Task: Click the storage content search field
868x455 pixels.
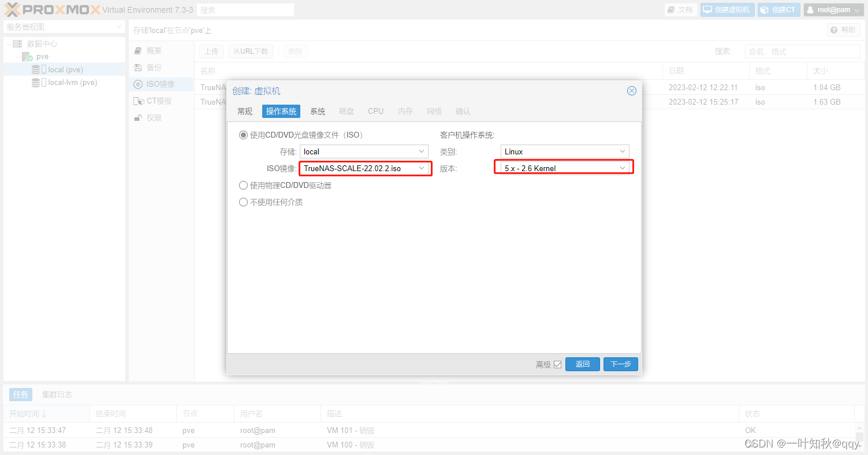Action: coord(802,51)
